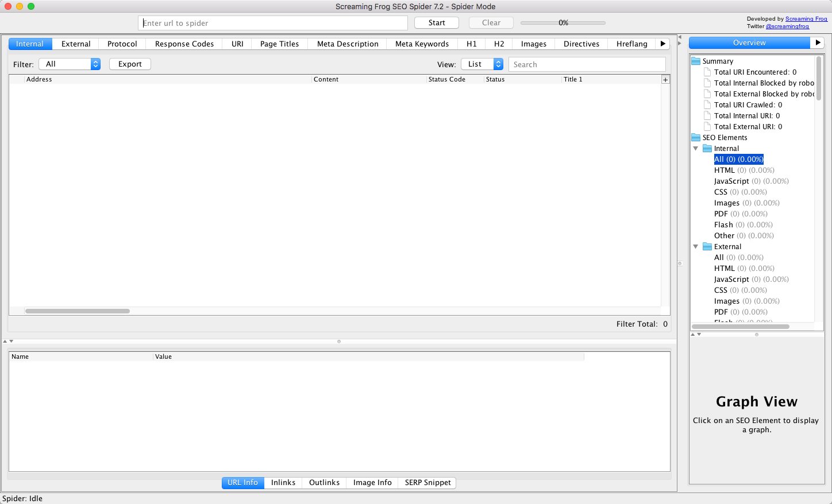This screenshot has height=504, width=832.
Task: Open the Directives tab
Action: tap(581, 44)
